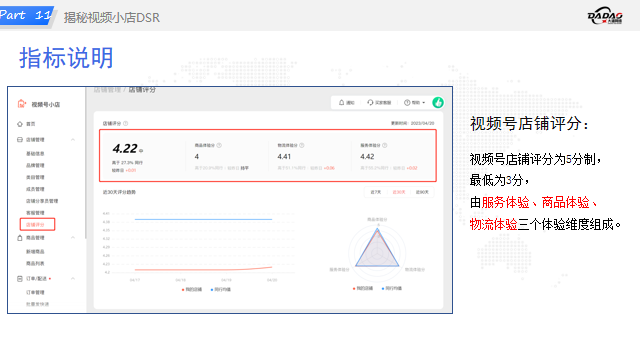Image resolution: width=640 pixels, height=360 pixels.
Task: Open 商品列表 in the sidebar
Action: pyautogui.click(x=35, y=263)
